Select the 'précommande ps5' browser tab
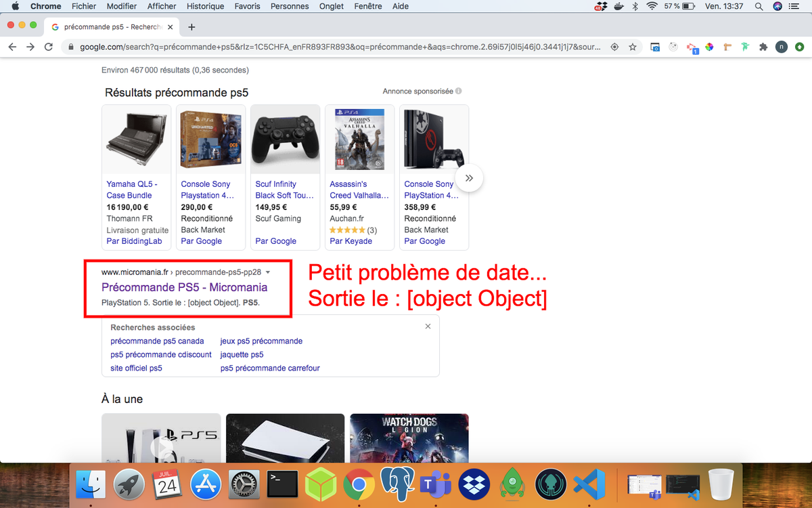This screenshot has width=812, height=508. point(112,27)
